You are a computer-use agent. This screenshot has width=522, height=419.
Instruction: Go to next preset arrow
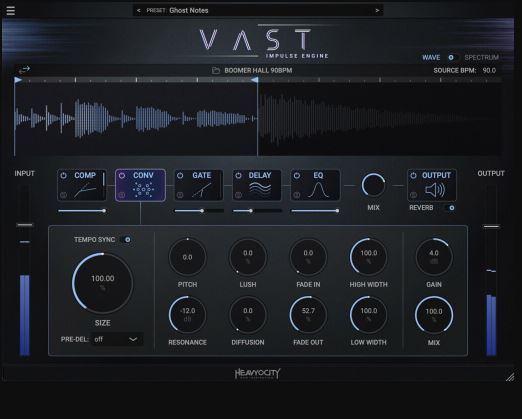pyautogui.click(x=377, y=10)
